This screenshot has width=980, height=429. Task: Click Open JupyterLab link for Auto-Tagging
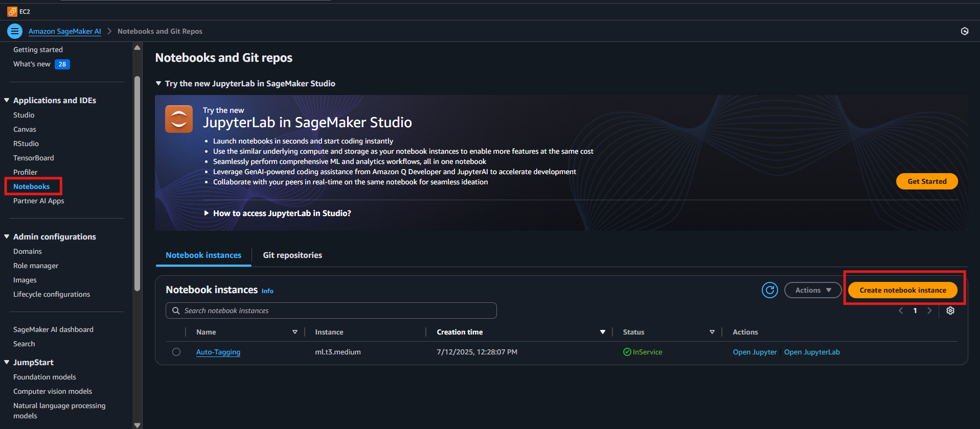812,352
